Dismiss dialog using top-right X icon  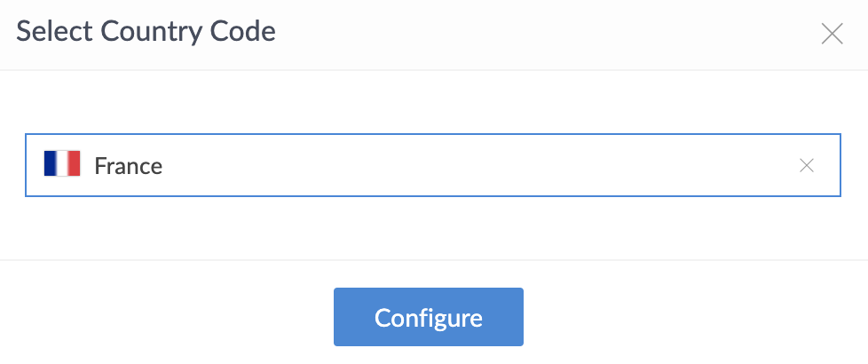832,35
